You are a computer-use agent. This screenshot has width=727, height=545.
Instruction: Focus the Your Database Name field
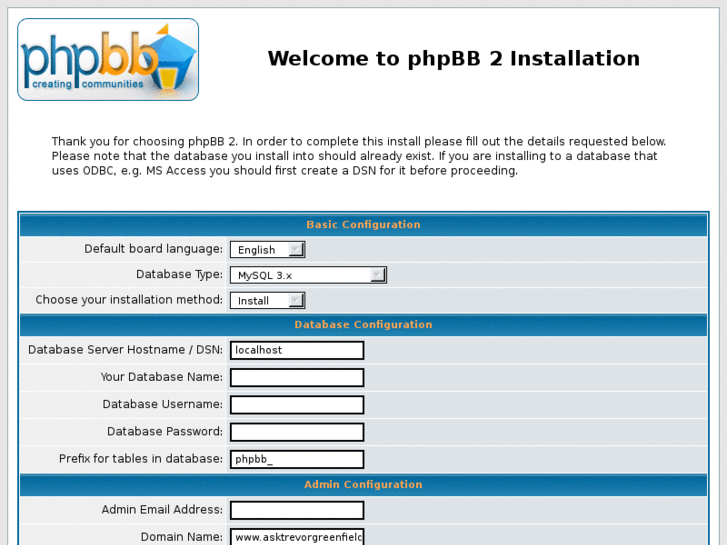click(x=297, y=378)
